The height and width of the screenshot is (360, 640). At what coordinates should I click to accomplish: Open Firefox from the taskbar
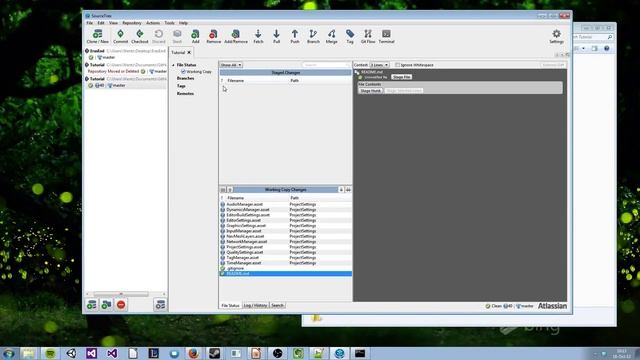(x=194, y=353)
